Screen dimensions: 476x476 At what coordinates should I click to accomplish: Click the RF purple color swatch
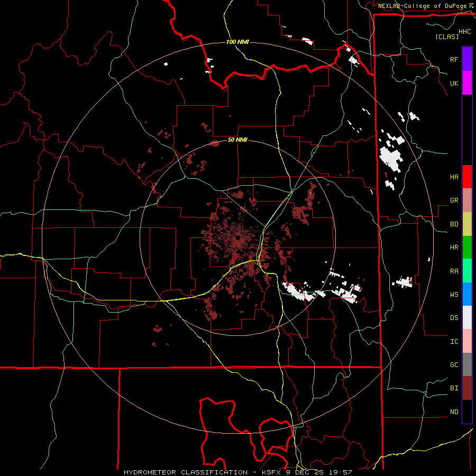(467, 59)
